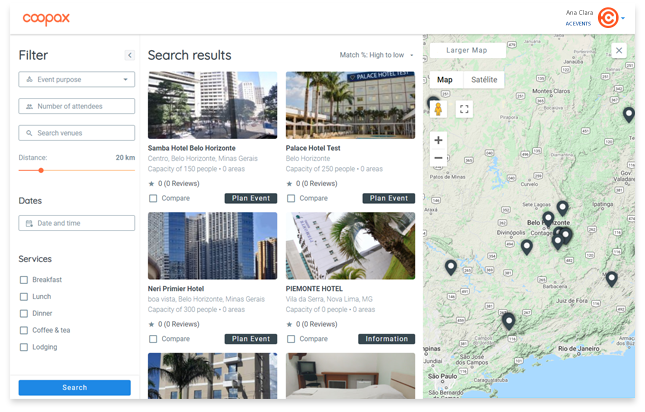
Task: Open the Neri Primier Hotel photo
Action: pos(212,245)
